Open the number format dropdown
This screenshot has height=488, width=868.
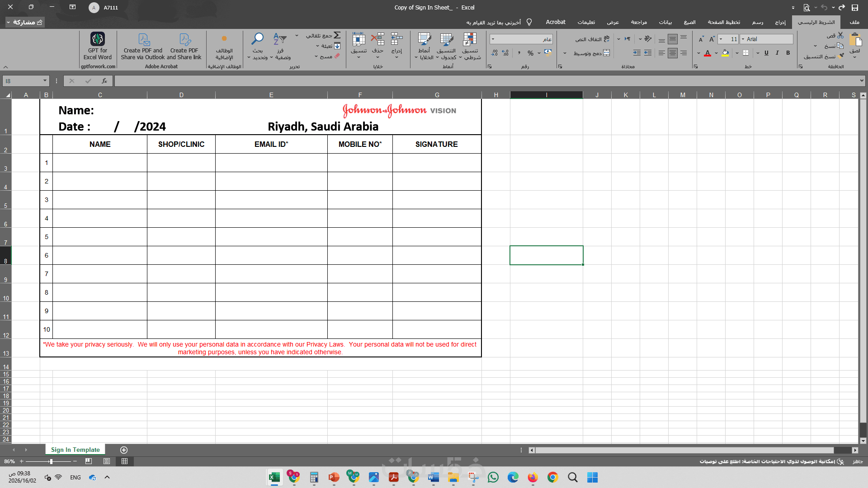click(x=493, y=39)
